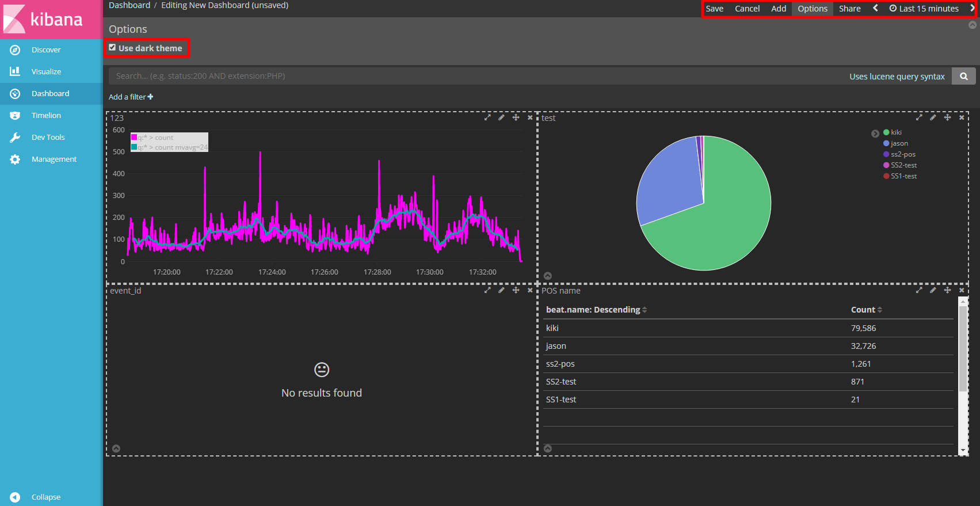Expand the event_id panel full screen

tap(487, 290)
